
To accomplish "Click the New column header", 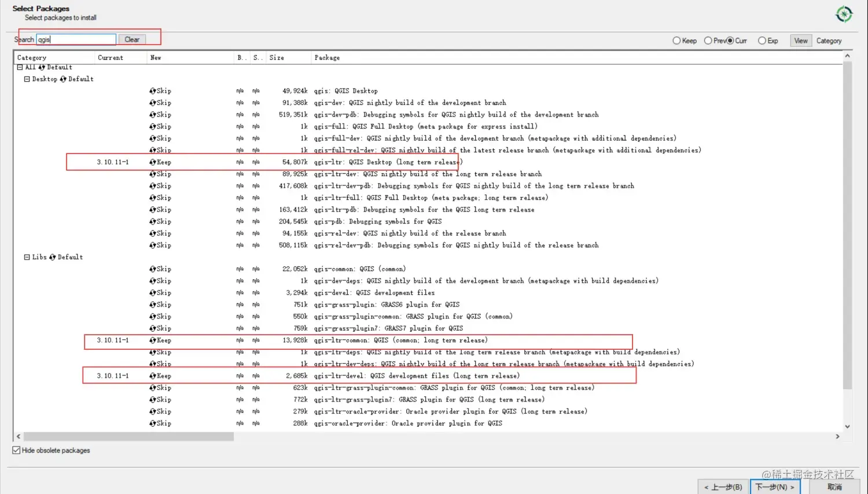I will [x=190, y=58].
